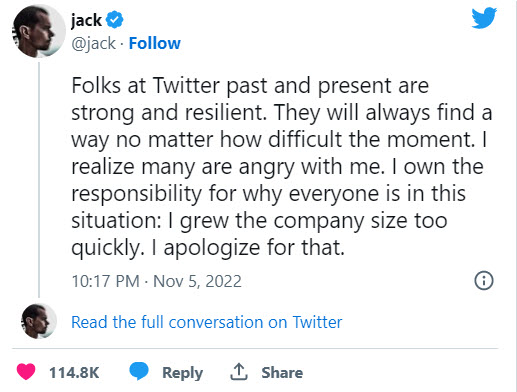Open jack's large profile avatar
Screen dimensions: 517x392
pyautogui.click(x=39, y=32)
